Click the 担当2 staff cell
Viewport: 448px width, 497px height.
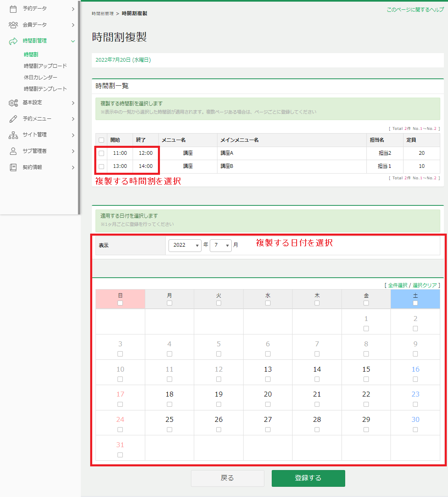(x=385, y=153)
